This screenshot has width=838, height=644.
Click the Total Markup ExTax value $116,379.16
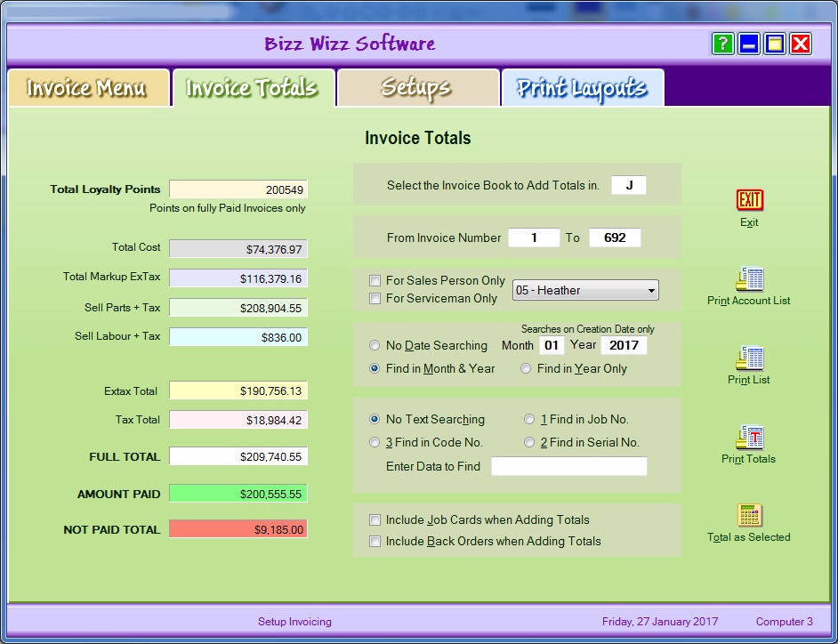click(238, 278)
